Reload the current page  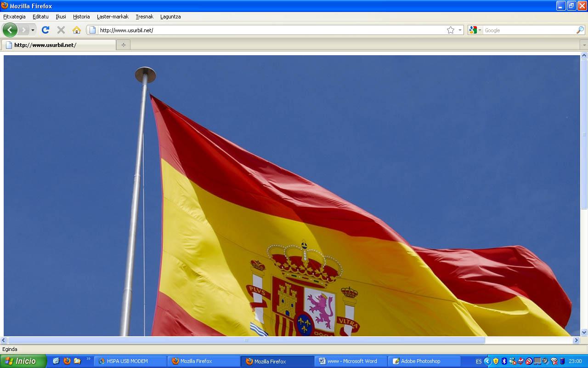point(45,30)
